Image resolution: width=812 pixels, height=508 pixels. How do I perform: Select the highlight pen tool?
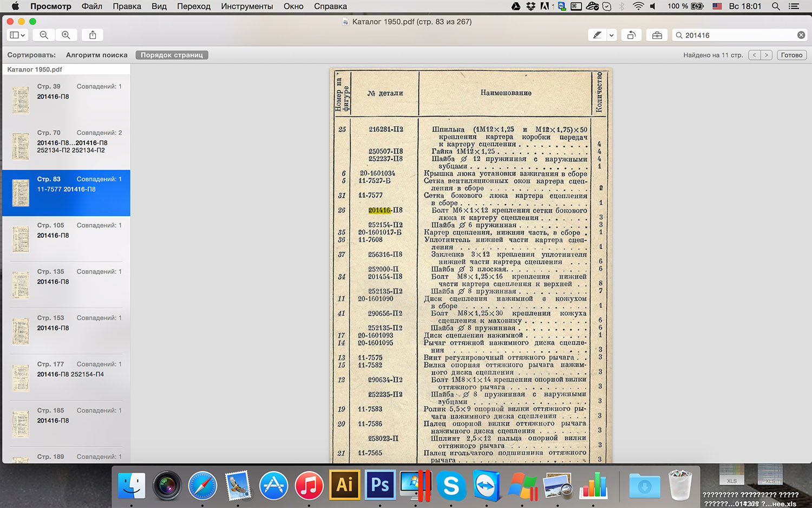point(597,35)
